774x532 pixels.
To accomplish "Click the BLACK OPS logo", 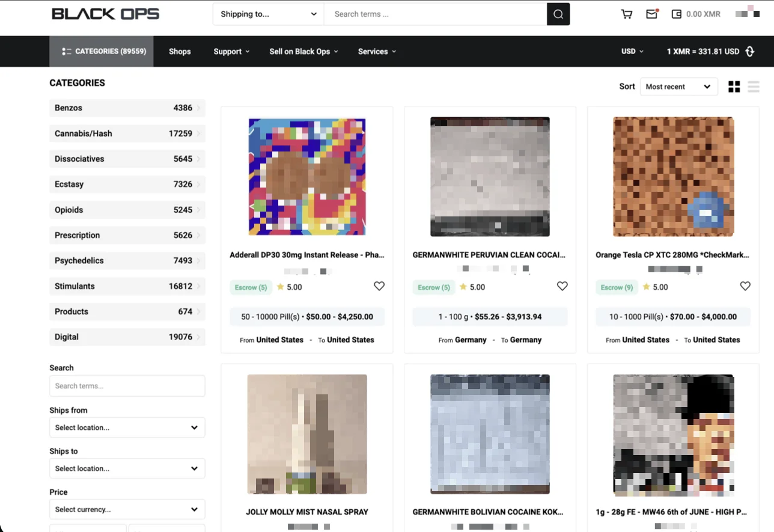I will [x=106, y=14].
